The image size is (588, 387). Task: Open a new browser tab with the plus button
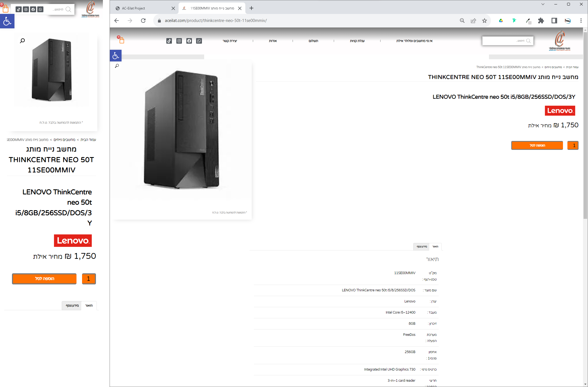pyautogui.click(x=251, y=8)
